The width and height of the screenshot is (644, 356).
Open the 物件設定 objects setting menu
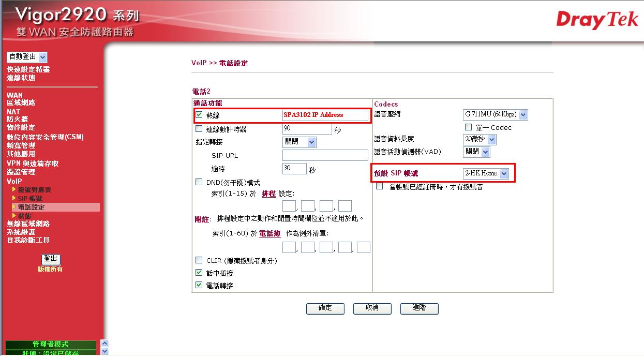pyautogui.click(x=21, y=127)
